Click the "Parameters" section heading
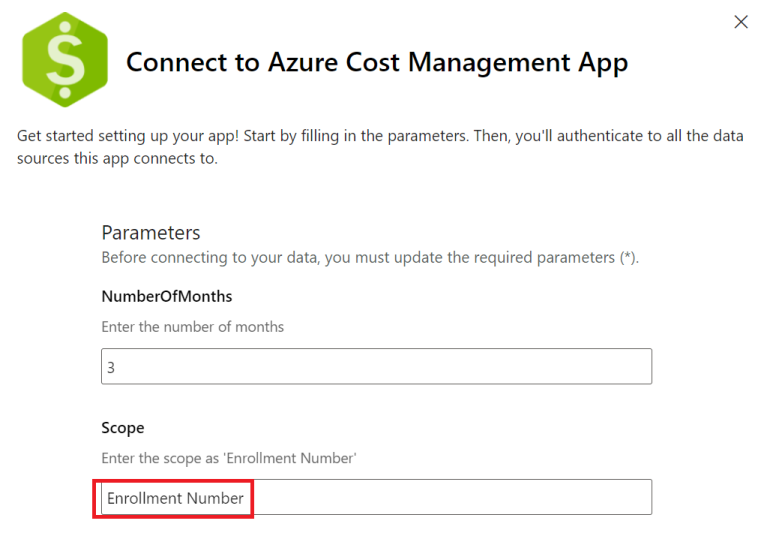 (151, 232)
